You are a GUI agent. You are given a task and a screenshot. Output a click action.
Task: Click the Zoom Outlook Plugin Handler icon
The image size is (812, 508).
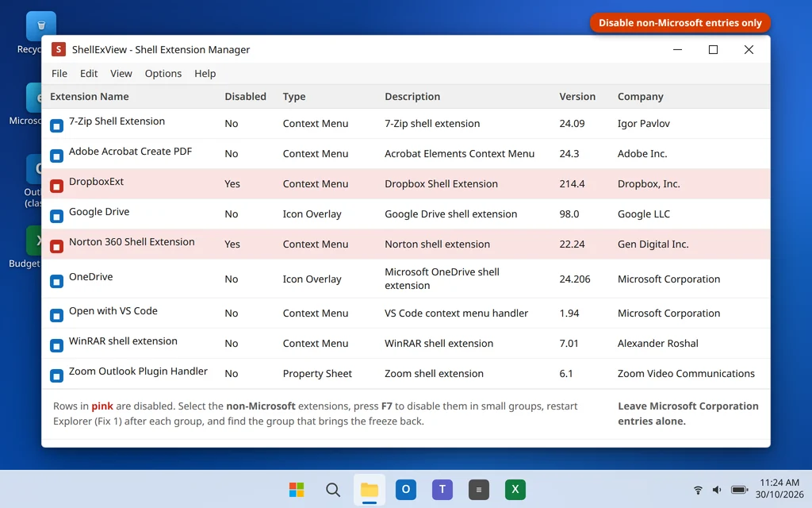click(56, 375)
